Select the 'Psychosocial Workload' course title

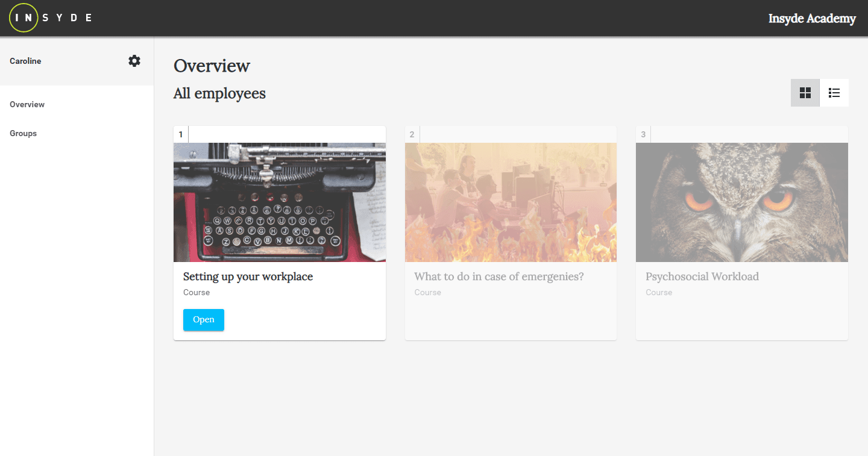pyautogui.click(x=702, y=276)
